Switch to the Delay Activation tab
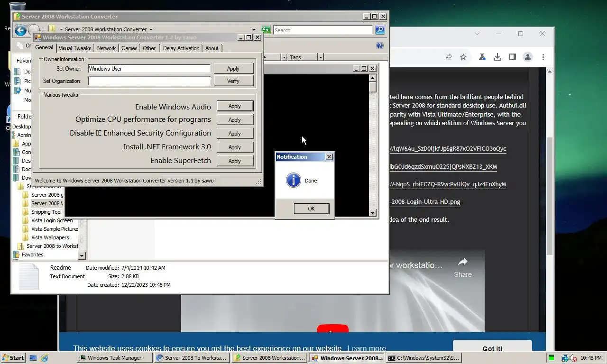 (181, 48)
